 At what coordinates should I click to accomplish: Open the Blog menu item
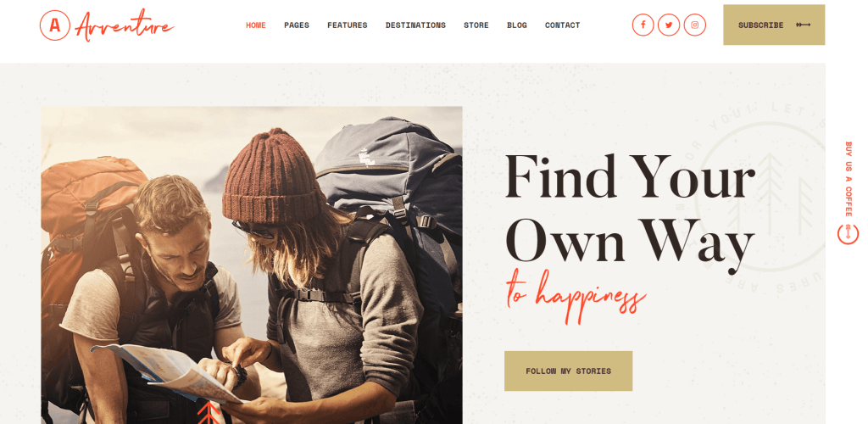[517, 25]
